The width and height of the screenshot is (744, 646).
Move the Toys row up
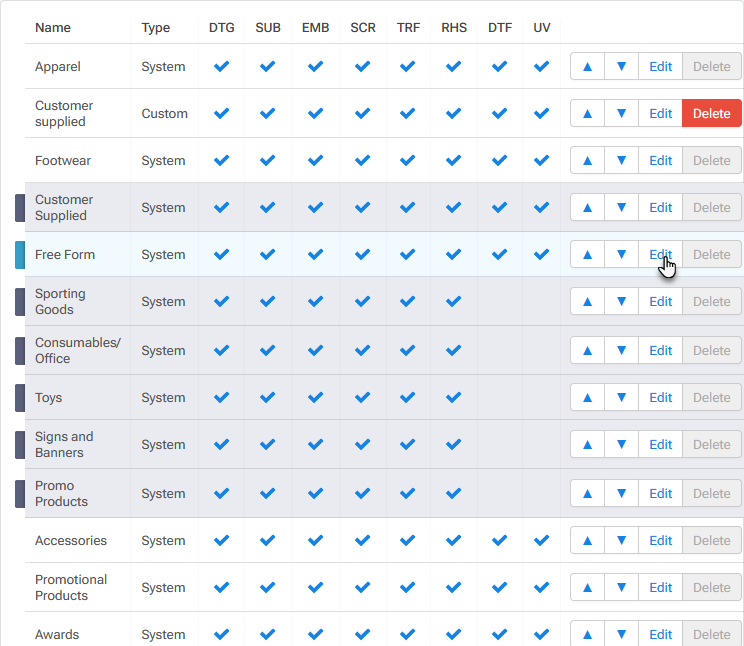pyautogui.click(x=587, y=397)
